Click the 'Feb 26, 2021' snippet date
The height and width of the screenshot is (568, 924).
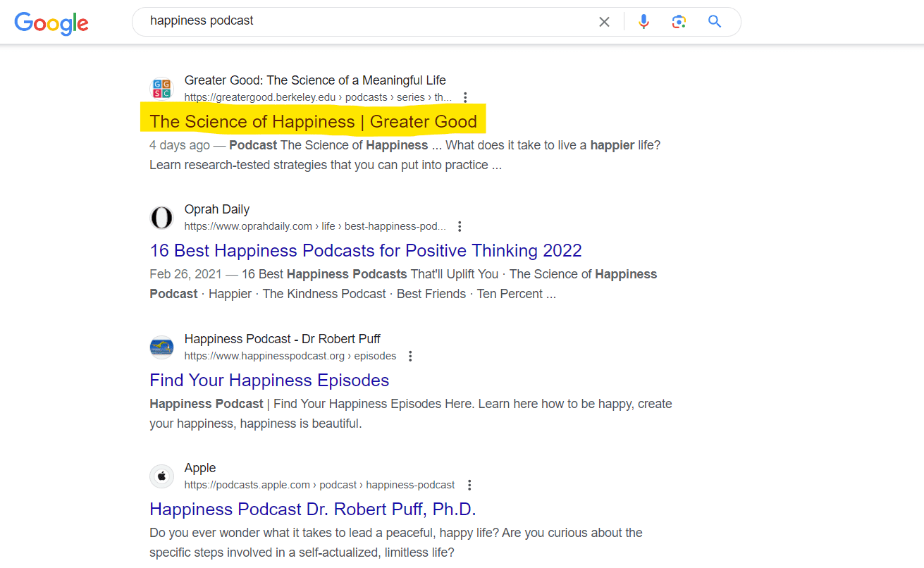click(x=185, y=274)
